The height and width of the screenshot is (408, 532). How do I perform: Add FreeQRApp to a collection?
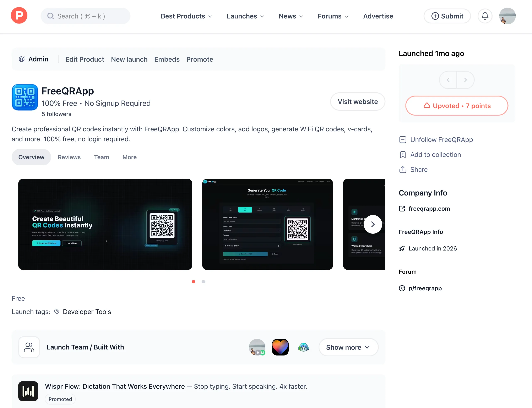click(435, 154)
